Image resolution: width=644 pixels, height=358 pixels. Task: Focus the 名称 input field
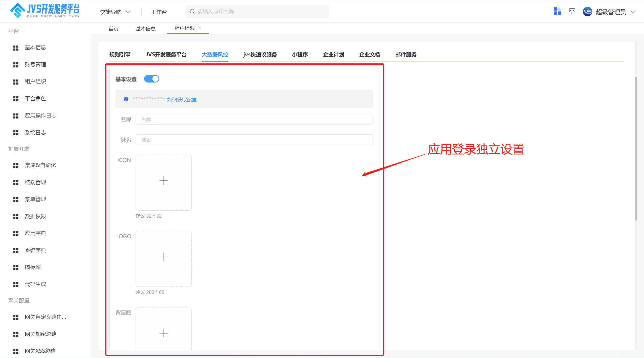[254, 119]
